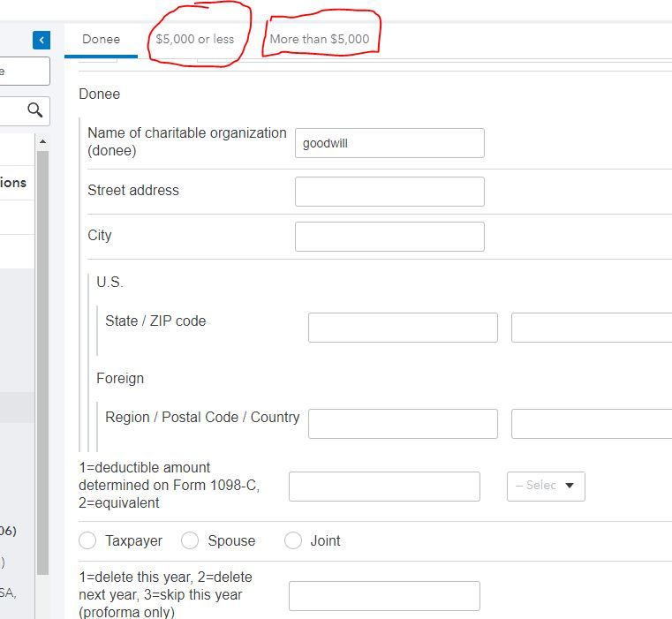Select the U.S. State input box
The width and height of the screenshot is (672, 619).
(403, 328)
